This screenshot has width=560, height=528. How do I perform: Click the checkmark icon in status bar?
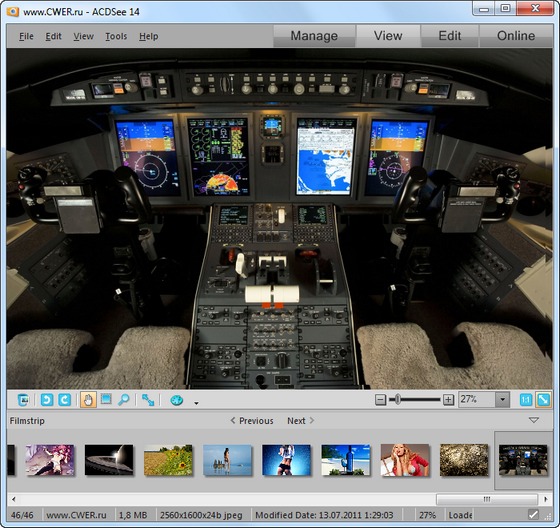tap(533, 515)
